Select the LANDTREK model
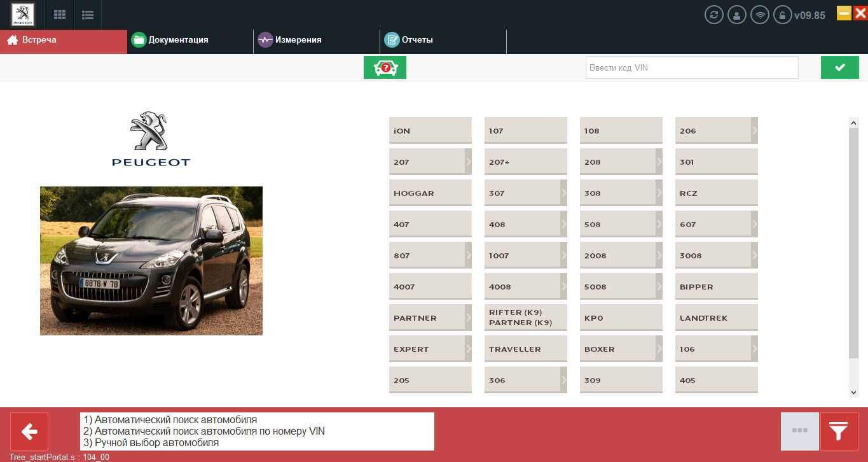This screenshot has width=868, height=462. click(717, 318)
